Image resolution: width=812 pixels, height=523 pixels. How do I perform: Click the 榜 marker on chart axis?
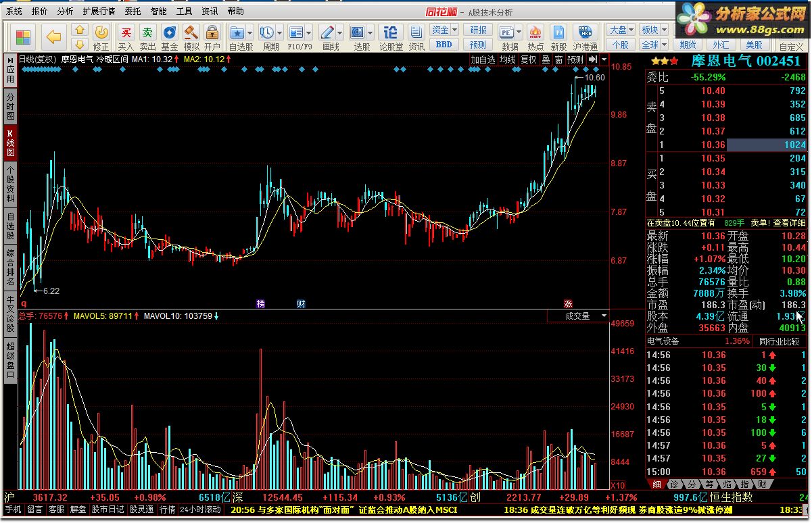[261, 304]
